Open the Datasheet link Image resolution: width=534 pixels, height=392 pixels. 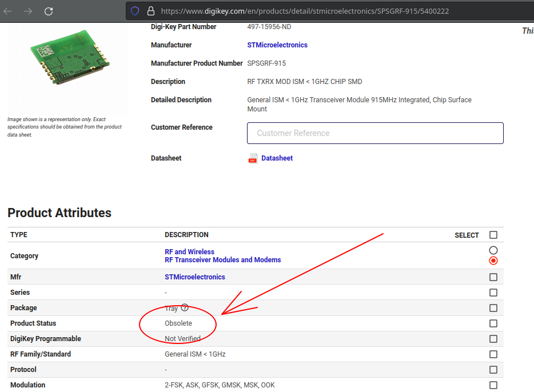[x=278, y=158]
